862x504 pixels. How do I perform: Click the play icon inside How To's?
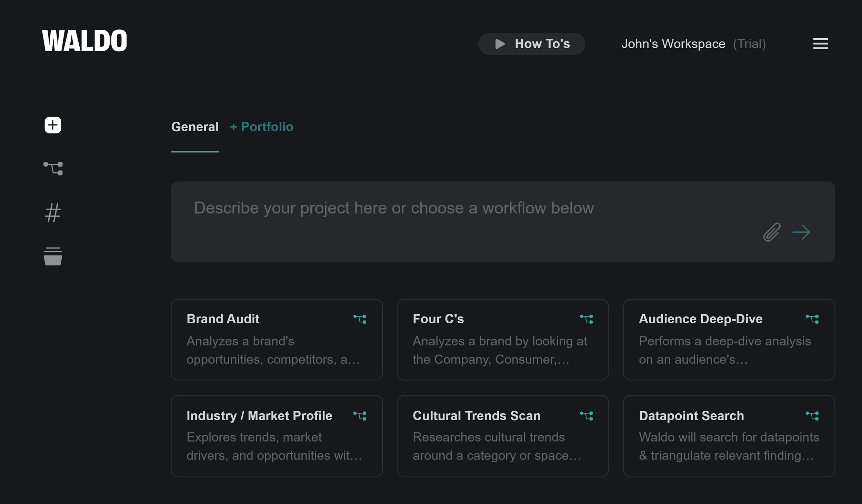tap(499, 43)
